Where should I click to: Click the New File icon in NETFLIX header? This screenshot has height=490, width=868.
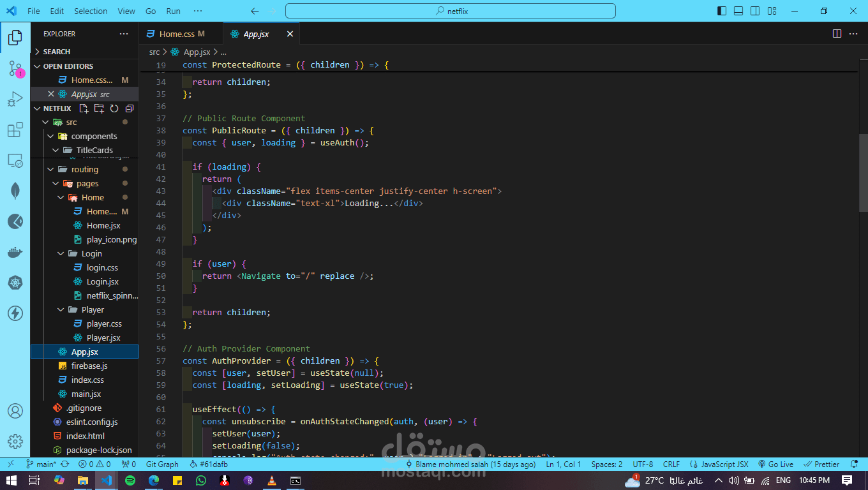tap(84, 108)
